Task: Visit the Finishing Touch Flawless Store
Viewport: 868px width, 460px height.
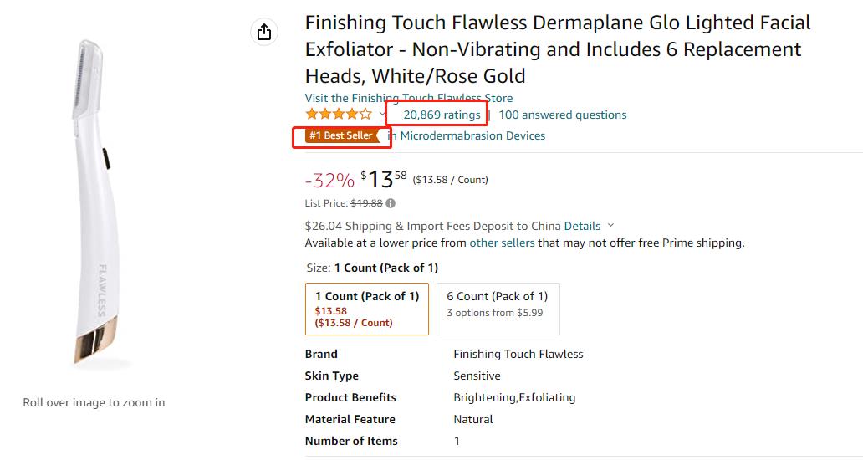Action: (x=409, y=98)
